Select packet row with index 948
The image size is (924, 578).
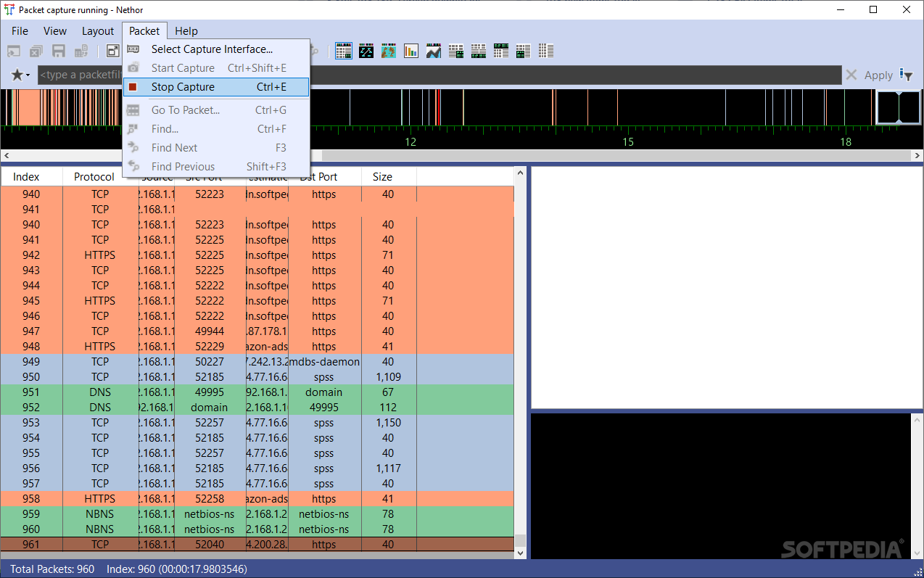(257, 347)
